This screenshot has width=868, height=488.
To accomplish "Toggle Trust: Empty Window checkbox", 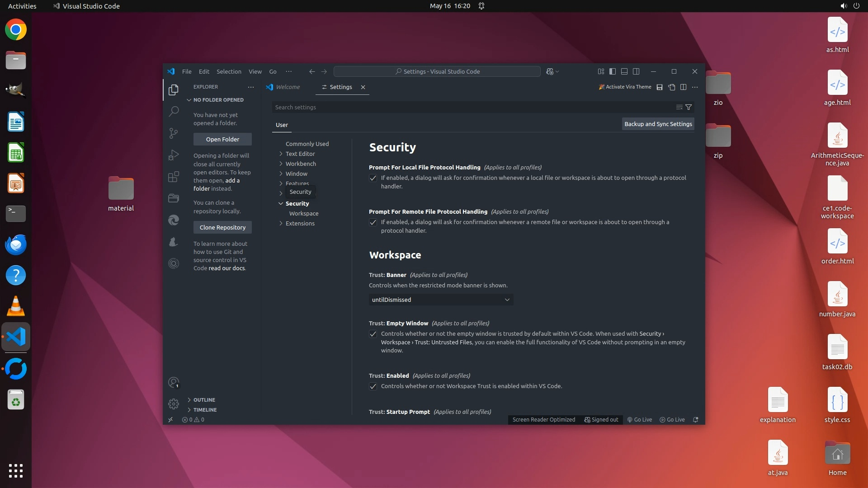I will 373,334.
